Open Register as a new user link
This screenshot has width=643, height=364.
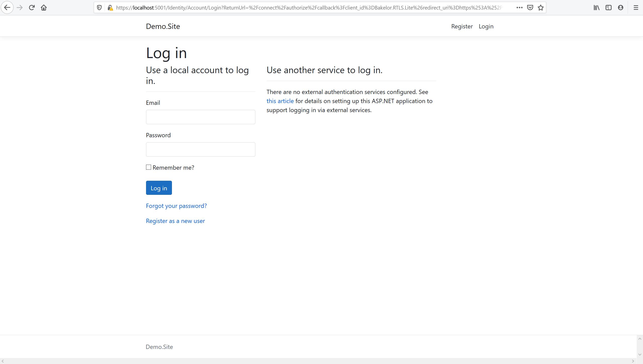tap(175, 221)
